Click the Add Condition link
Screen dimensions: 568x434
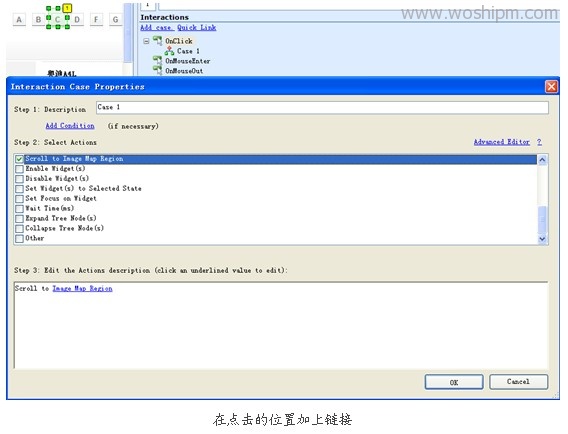click(70, 126)
